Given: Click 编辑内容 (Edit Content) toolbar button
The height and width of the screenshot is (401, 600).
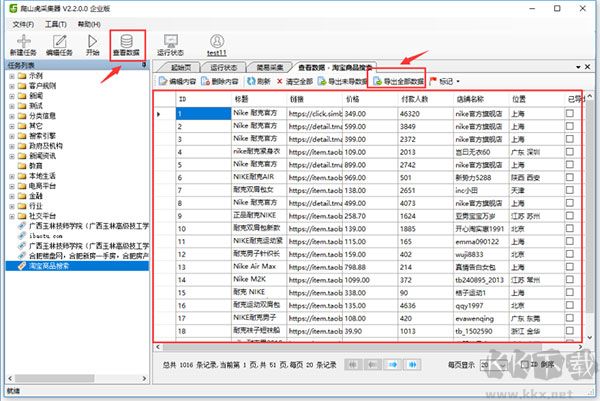Looking at the screenshot, I should pos(177,81).
